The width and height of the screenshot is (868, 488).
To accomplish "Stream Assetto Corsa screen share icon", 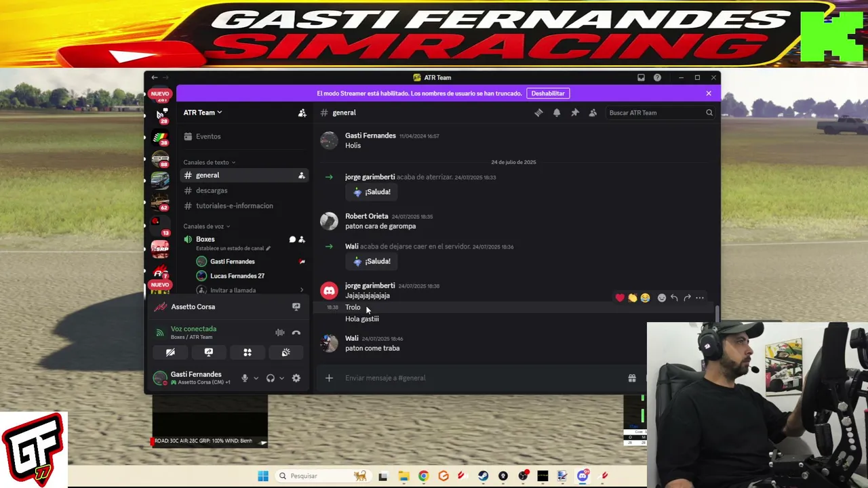I will click(296, 307).
